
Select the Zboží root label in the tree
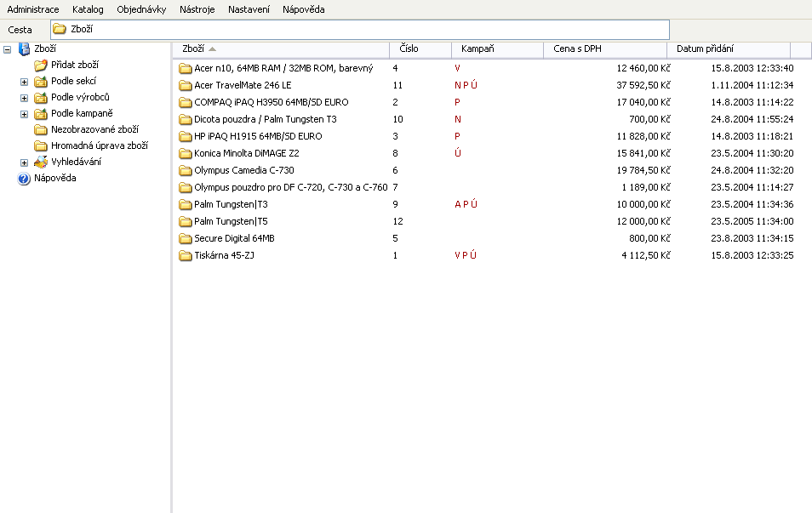point(45,48)
